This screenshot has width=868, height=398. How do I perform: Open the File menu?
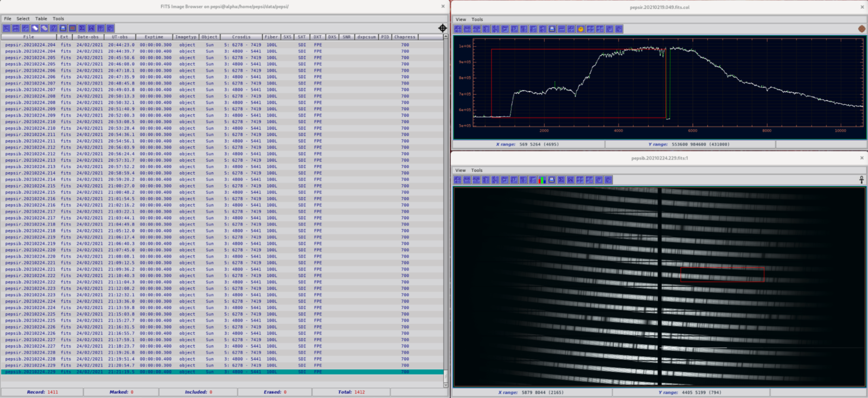point(8,18)
